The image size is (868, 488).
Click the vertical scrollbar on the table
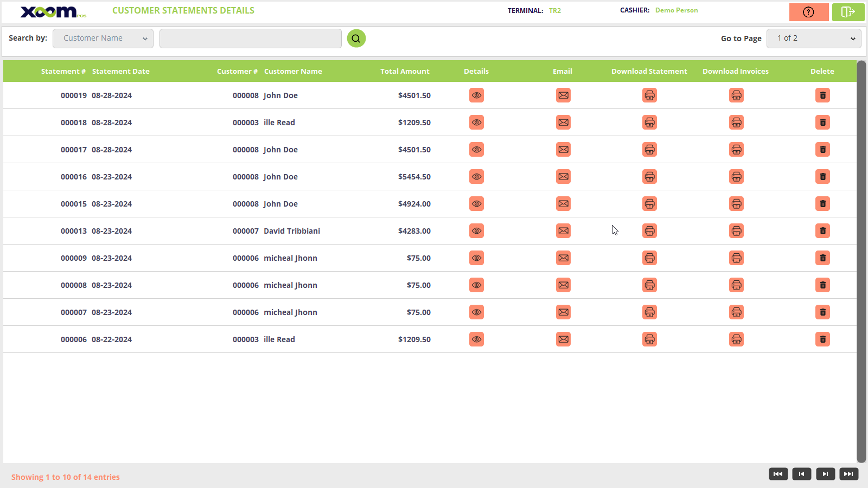pos(861,260)
